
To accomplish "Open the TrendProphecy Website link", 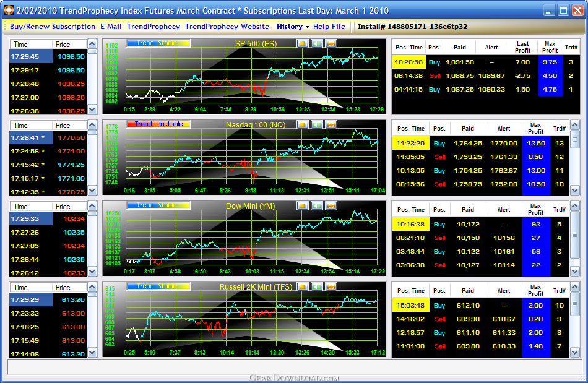I will [227, 27].
